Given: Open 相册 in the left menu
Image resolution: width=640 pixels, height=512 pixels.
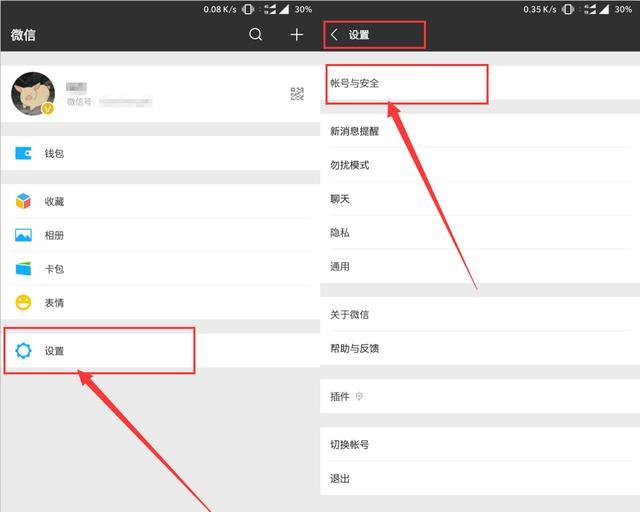Looking at the screenshot, I should (160, 235).
